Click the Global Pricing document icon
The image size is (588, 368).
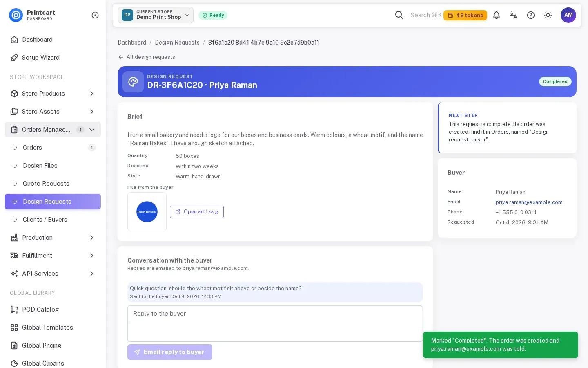14,346
